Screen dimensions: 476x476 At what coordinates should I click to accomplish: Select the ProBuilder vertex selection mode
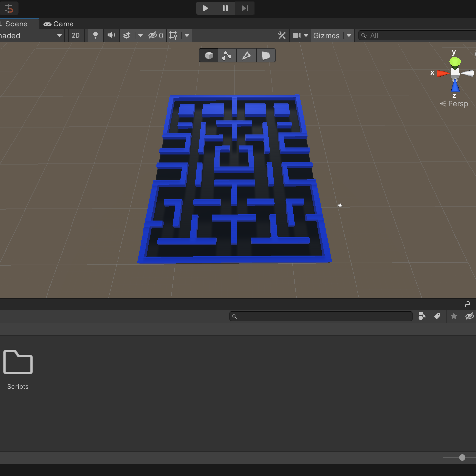point(227,55)
